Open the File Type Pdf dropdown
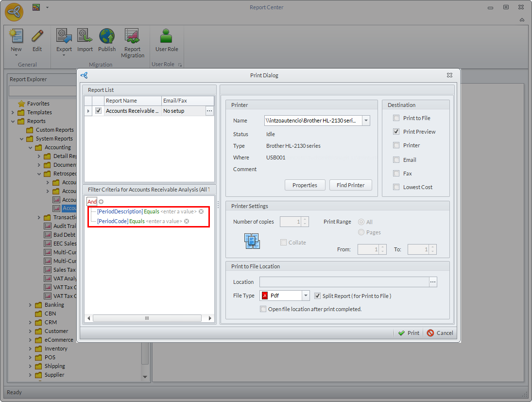The width and height of the screenshot is (532, 402). [306, 296]
